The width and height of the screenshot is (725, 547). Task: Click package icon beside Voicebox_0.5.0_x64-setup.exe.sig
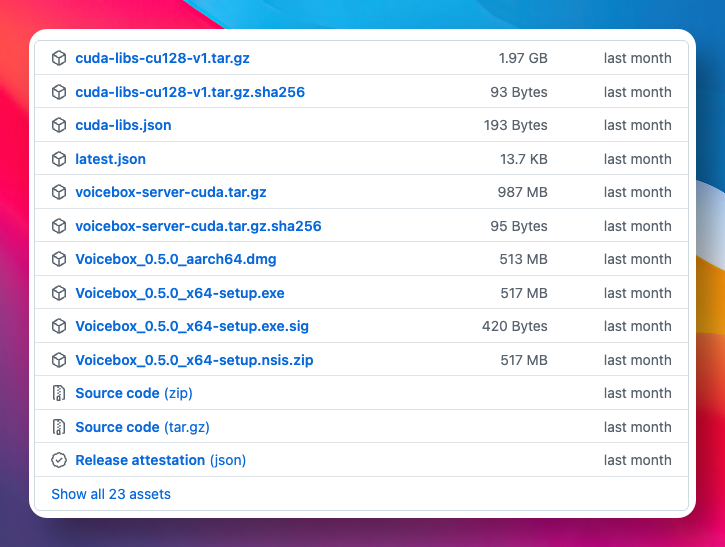tap(59, 326)
